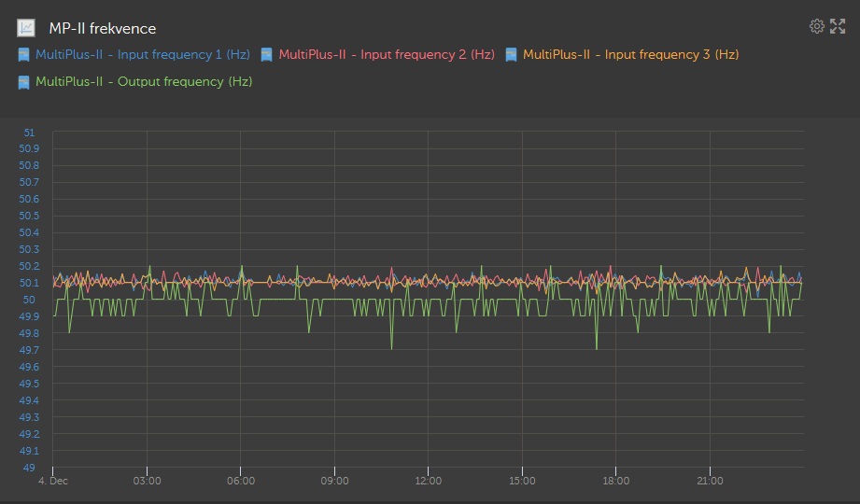Image resolution: width=860 pixels, height=504 pixels.
Task: Open the widget settings gear
Action: (x=816, y=26)
